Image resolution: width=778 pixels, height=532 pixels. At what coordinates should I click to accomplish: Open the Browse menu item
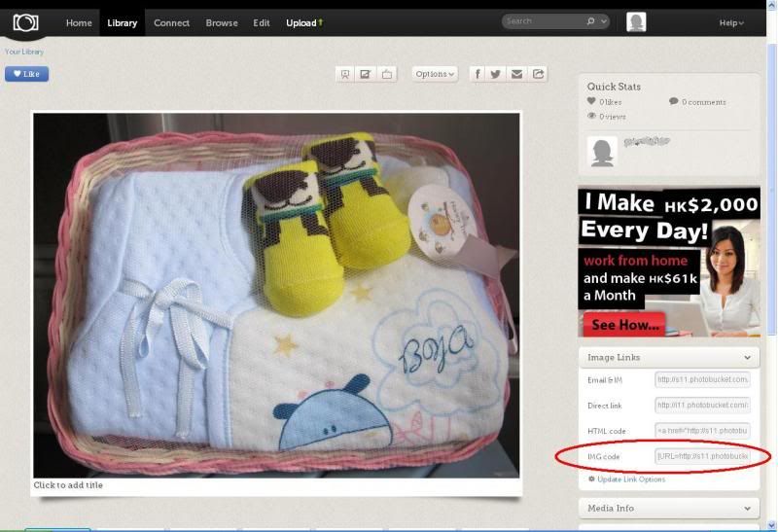222,22
